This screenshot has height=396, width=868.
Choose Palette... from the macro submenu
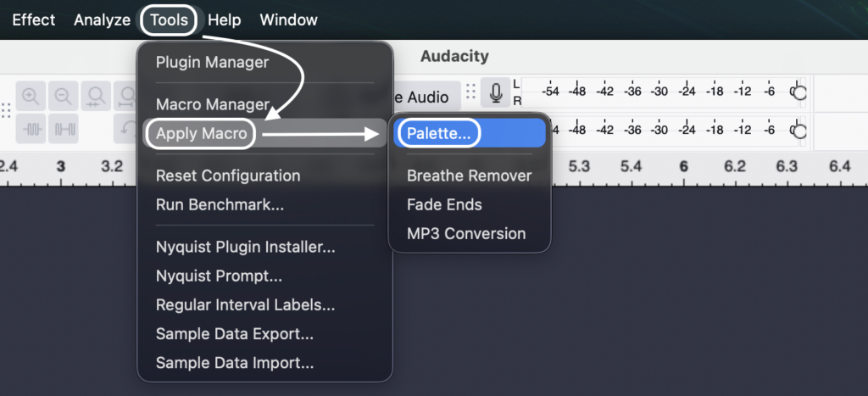[438, 133]
